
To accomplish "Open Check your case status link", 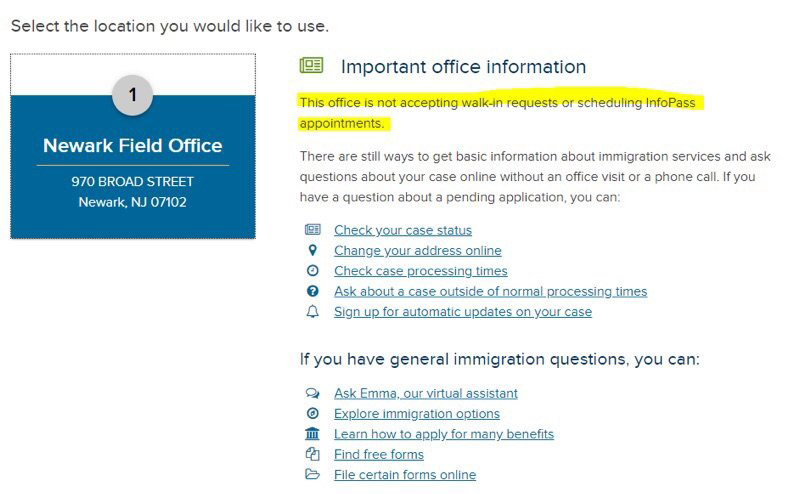I will (403, 230).
